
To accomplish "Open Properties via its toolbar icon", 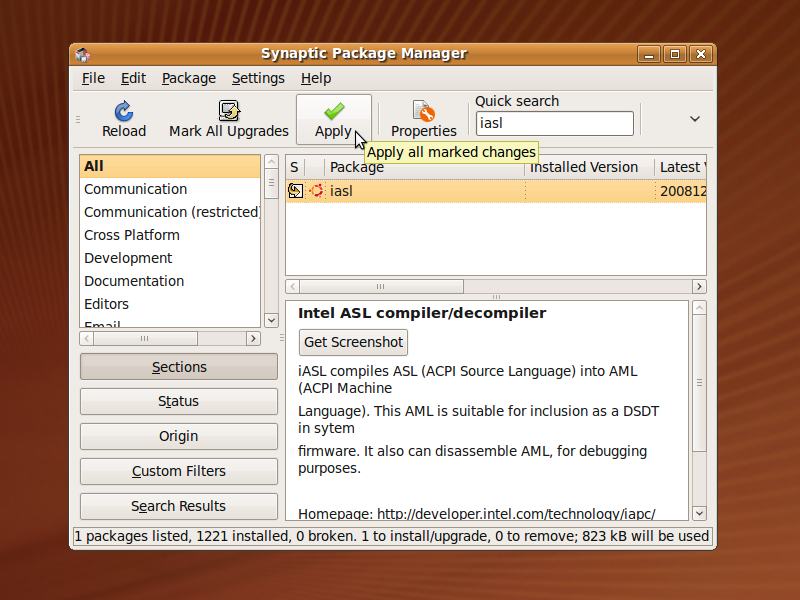I will (423, 111).
